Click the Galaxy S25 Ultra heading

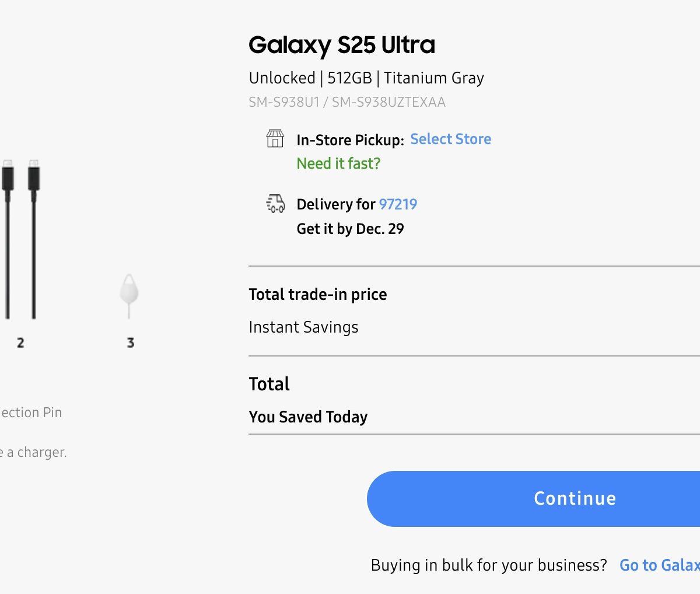point(342,45)
